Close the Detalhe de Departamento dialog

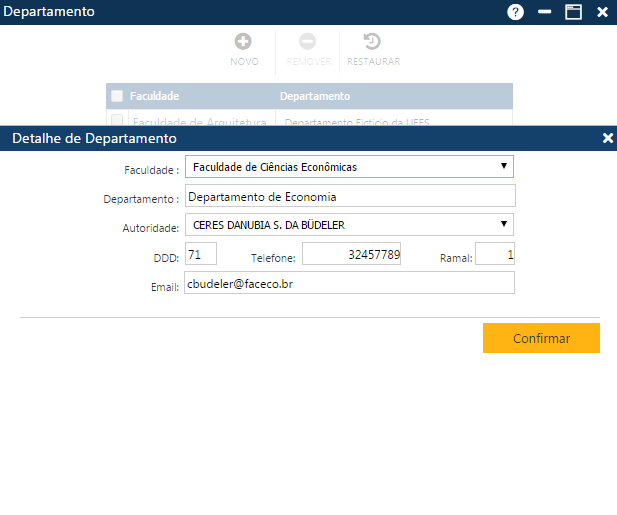(607, 138)
